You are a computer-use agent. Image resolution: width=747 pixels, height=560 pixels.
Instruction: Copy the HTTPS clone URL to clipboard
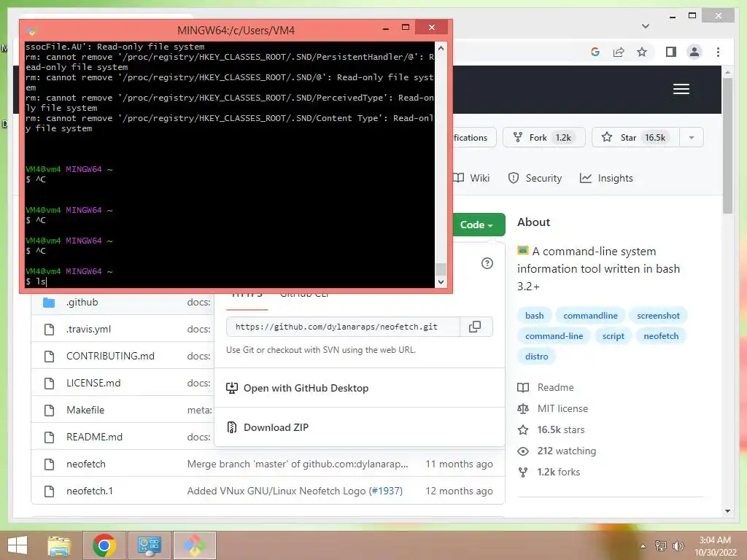tap(474, 327)
